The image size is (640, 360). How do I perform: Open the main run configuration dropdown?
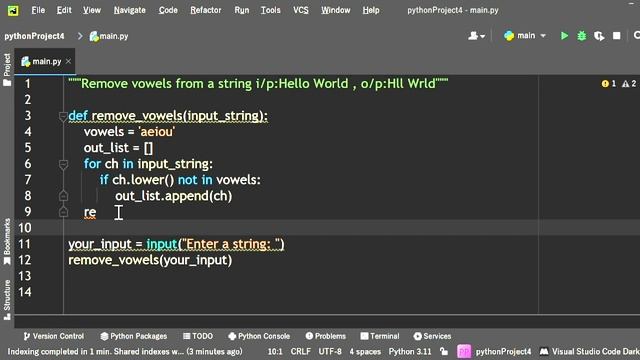[525, 36]
